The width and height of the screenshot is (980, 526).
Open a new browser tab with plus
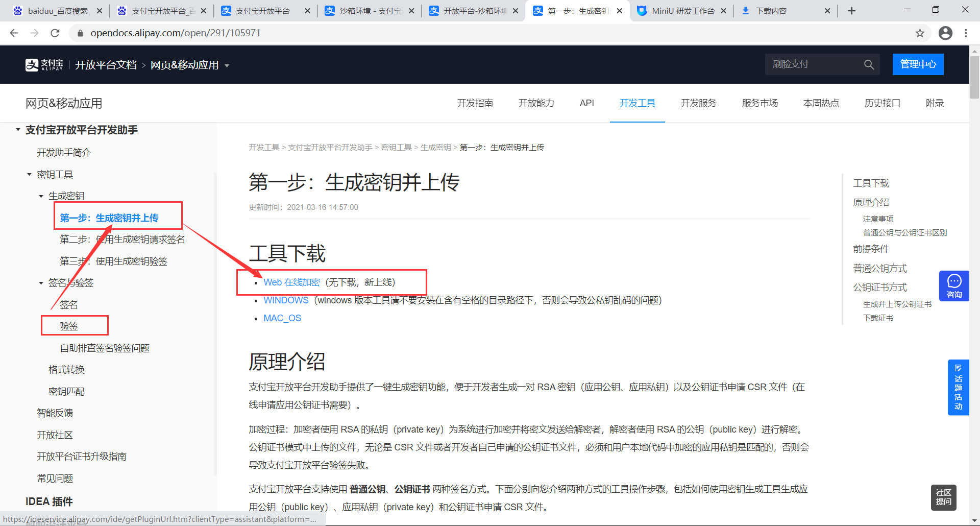coord(851,11)
